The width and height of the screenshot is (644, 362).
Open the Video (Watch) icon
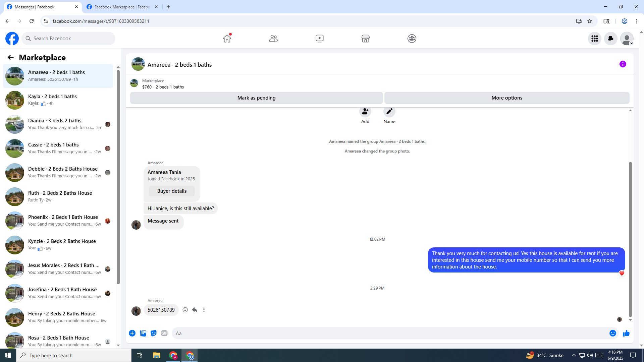320,39
